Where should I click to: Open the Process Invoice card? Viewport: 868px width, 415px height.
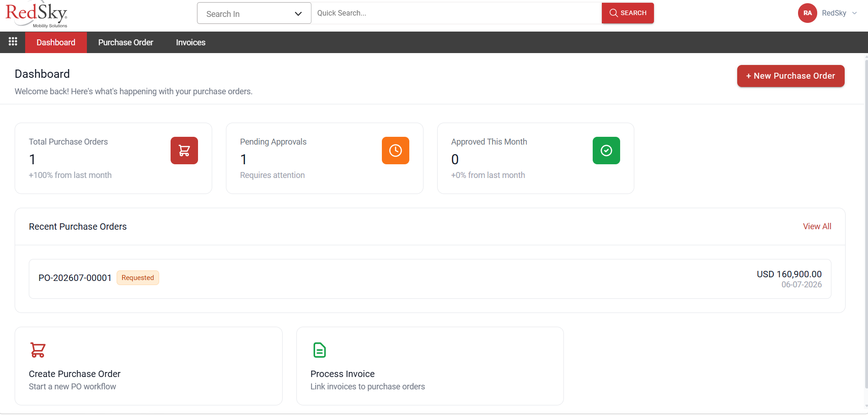point(430,366)
